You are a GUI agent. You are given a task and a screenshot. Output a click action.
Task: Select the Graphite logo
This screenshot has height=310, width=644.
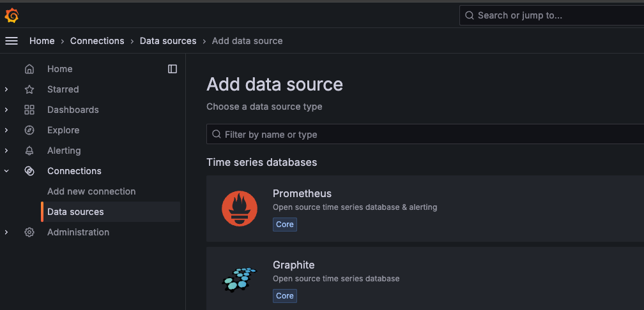click(240, 279)
